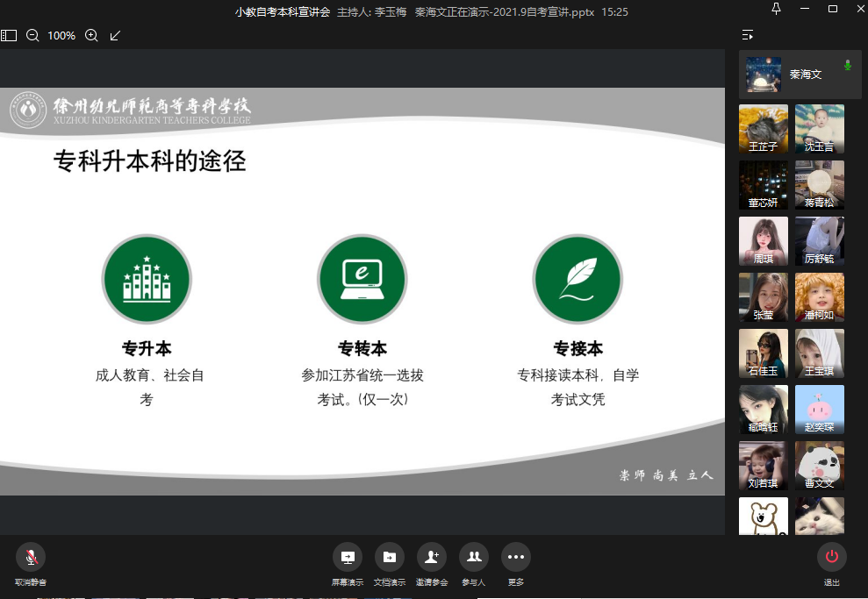Select presenter 秦海文's video tile
The width and height of the screenshot is (868, 599).
pyautogui.click(x=800, y=75)
